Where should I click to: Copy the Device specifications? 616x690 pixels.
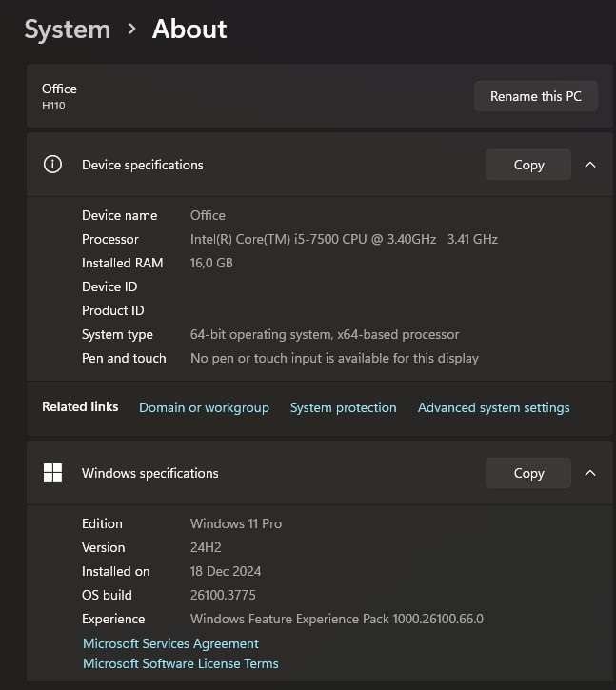pos(528,165)
